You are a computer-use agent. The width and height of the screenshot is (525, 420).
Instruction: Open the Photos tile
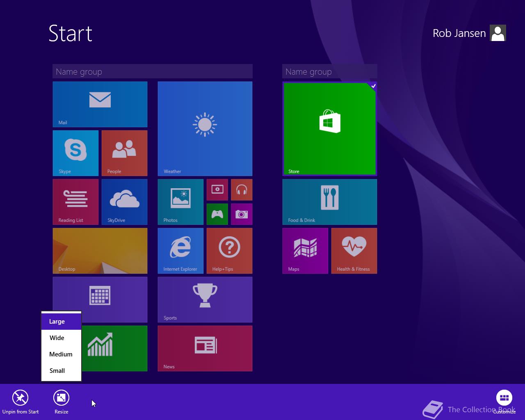[180, 202]
